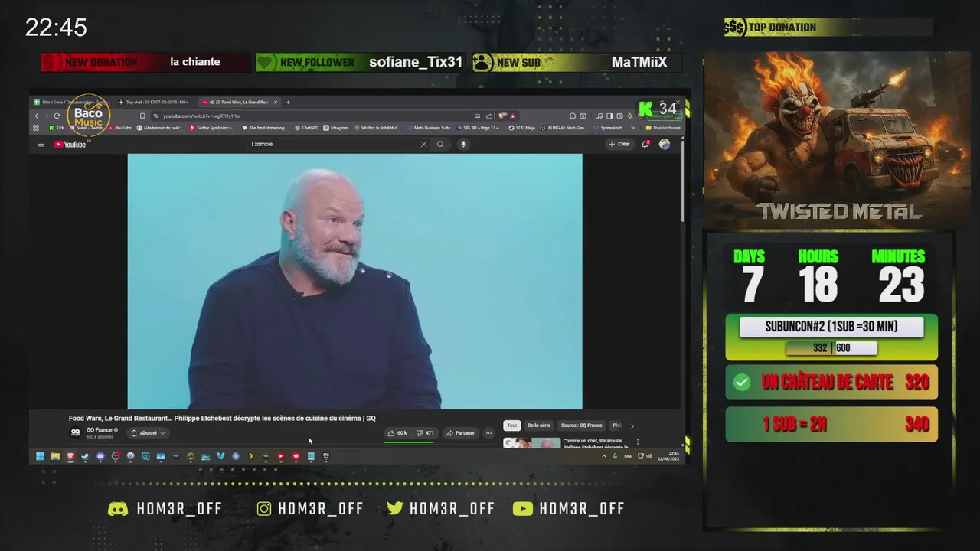Click the GQ France channel name
Viewport: 980px width, 551px height.
[x=100, y=430]
